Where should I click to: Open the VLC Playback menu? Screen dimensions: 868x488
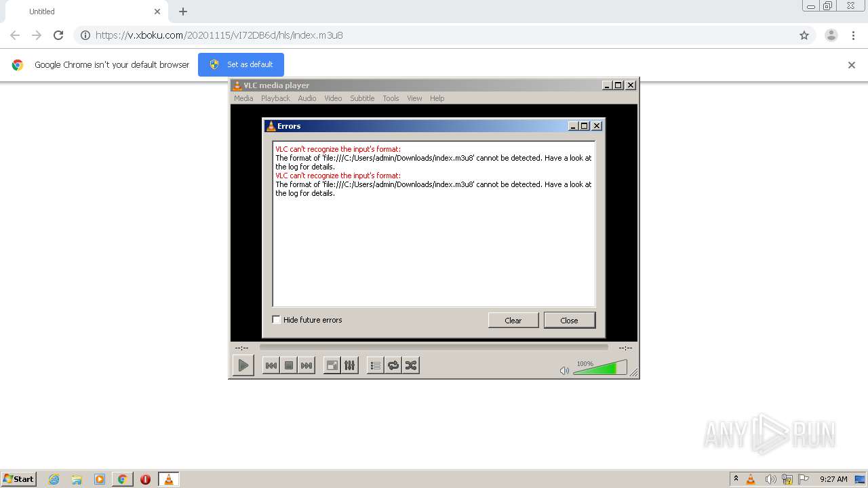click(275, 98)
